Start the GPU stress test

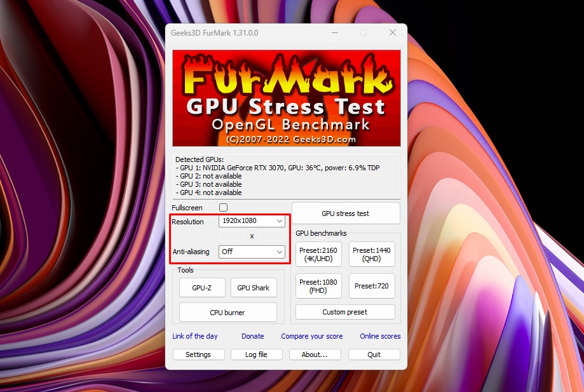346,213
